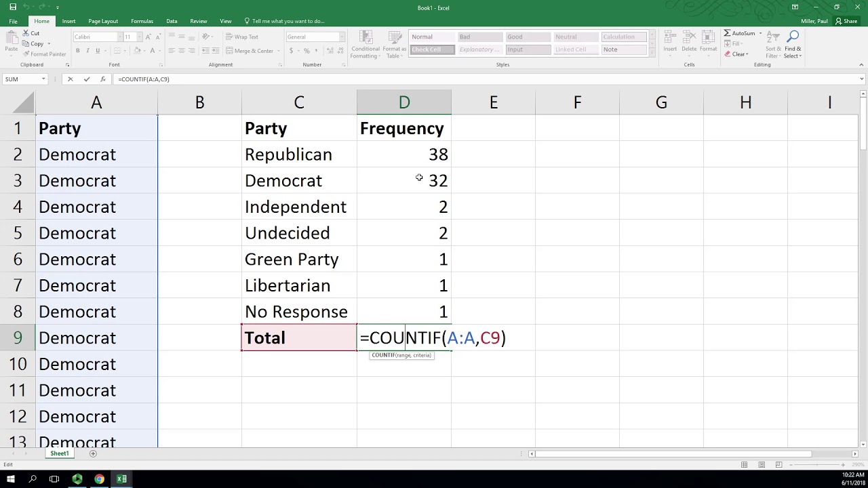Viewport: 868px width, 488px height.
Task: Switch to the Review tab
Action: pos(199,21)
